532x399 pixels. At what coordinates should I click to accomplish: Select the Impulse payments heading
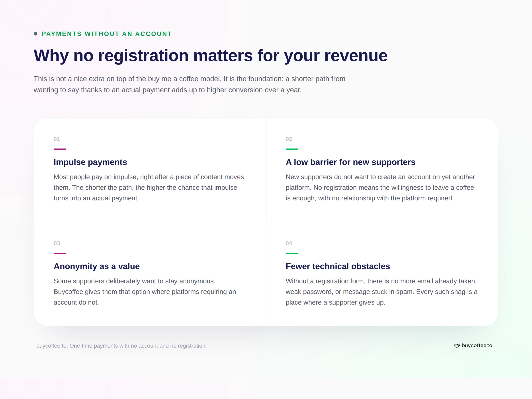90,162
